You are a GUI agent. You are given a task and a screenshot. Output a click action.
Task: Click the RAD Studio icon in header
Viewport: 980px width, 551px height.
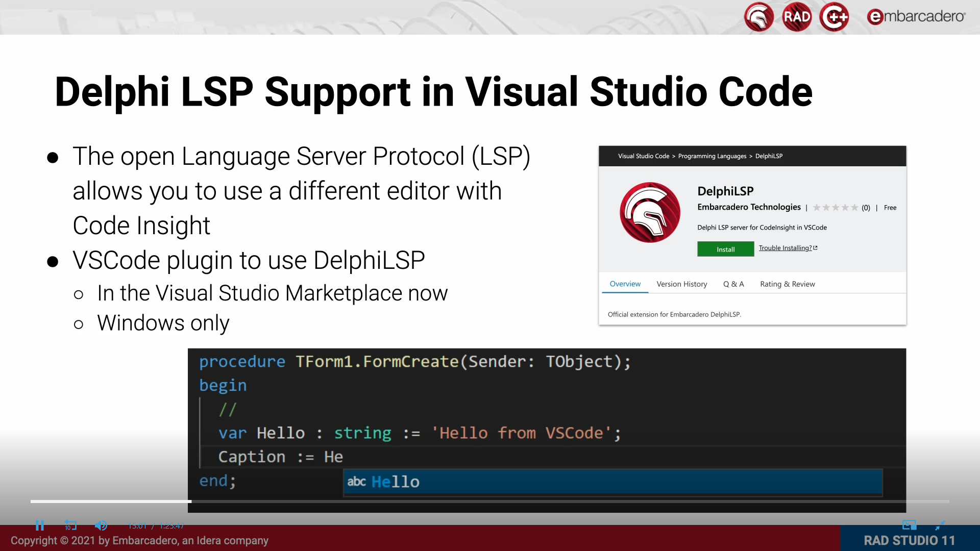pos(796,17)
